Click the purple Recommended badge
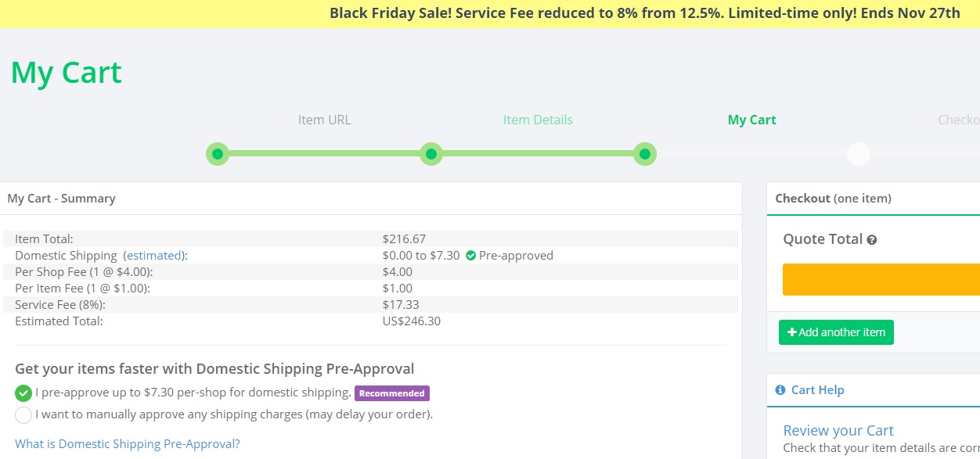Screen dimensions: 980x459 point(392,393)
